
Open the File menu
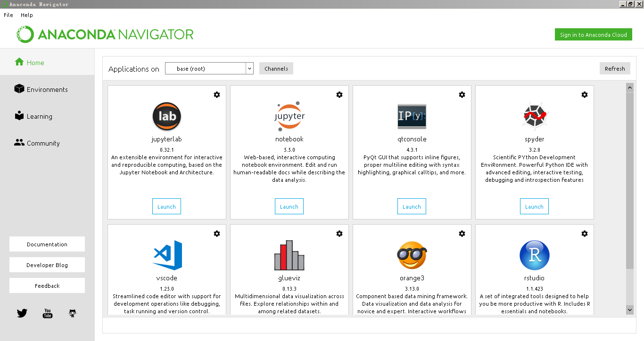8,15
